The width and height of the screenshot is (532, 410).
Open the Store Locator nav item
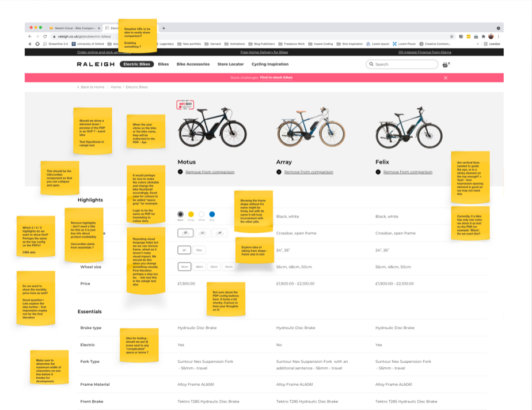tap(230, 64)
